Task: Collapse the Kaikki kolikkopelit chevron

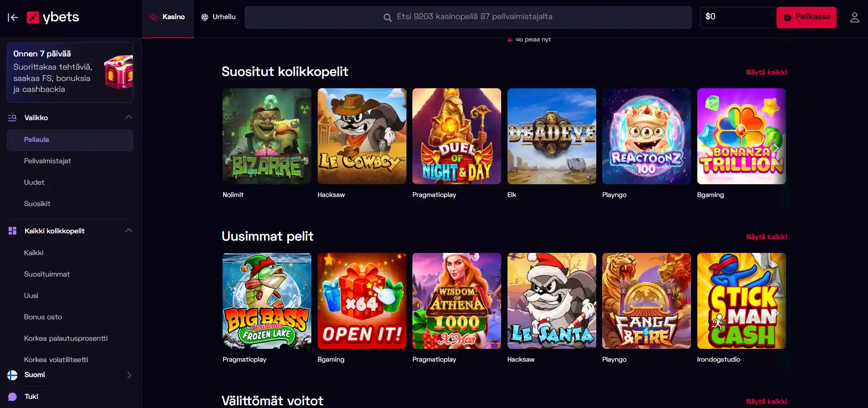Action: [x=129, y=231]
